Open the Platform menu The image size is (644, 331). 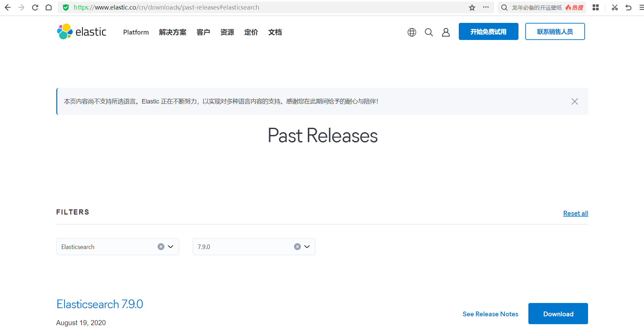pyautogui.click(x=136, y=32)
